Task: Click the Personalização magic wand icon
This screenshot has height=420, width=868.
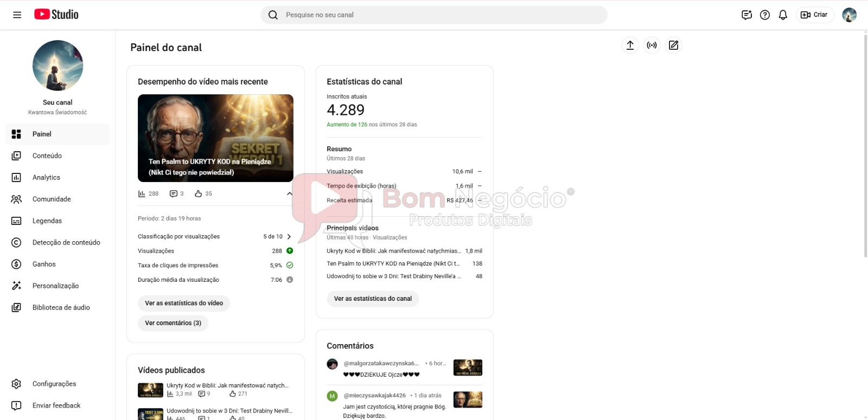Action: [16, 286]
